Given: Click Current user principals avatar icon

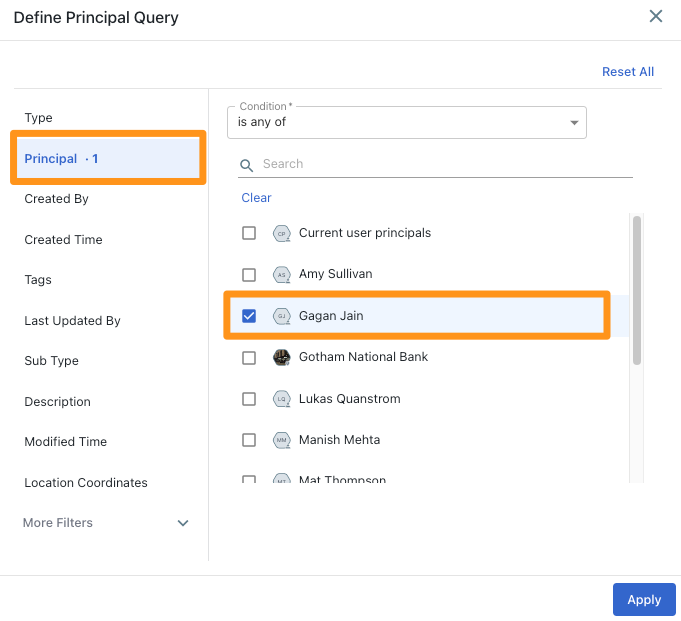Looking at the screenshot, I should (x=281, y=233).
